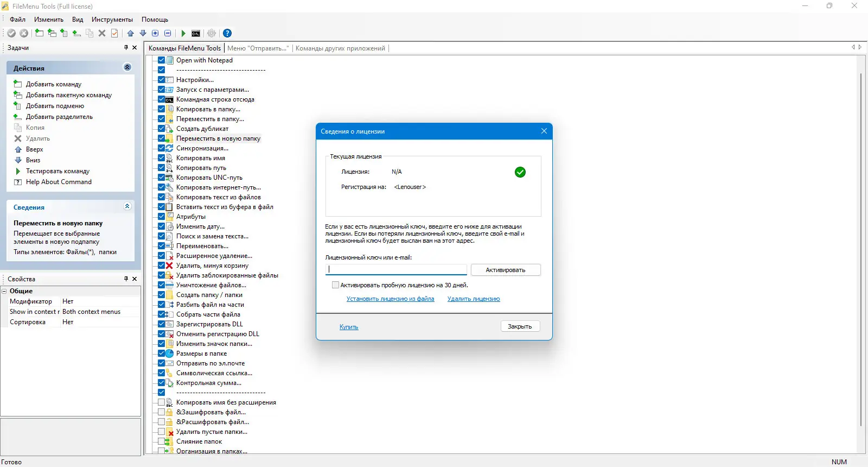
Task: Check Активировать пробную лицензию на 30 дней
Action: (x=335, y=285)
